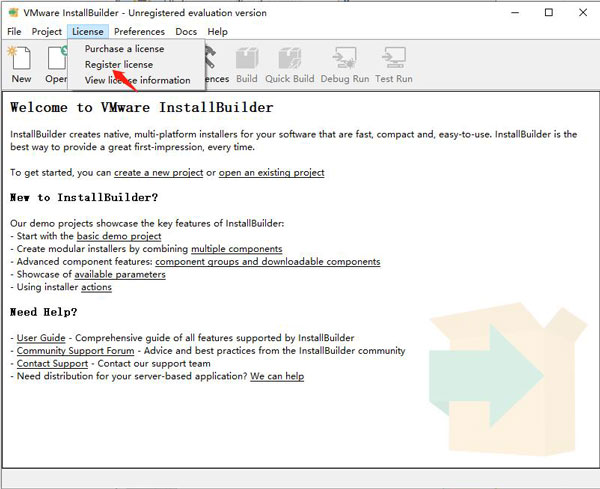Visit the Community Support Forum link

[75, 350]
